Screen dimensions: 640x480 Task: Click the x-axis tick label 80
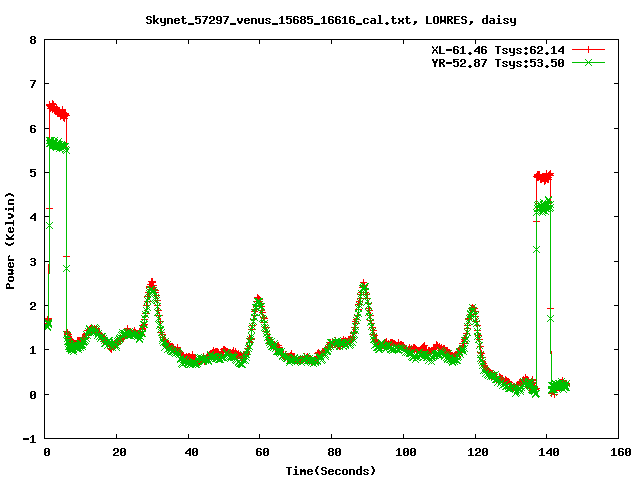[334, 452]
